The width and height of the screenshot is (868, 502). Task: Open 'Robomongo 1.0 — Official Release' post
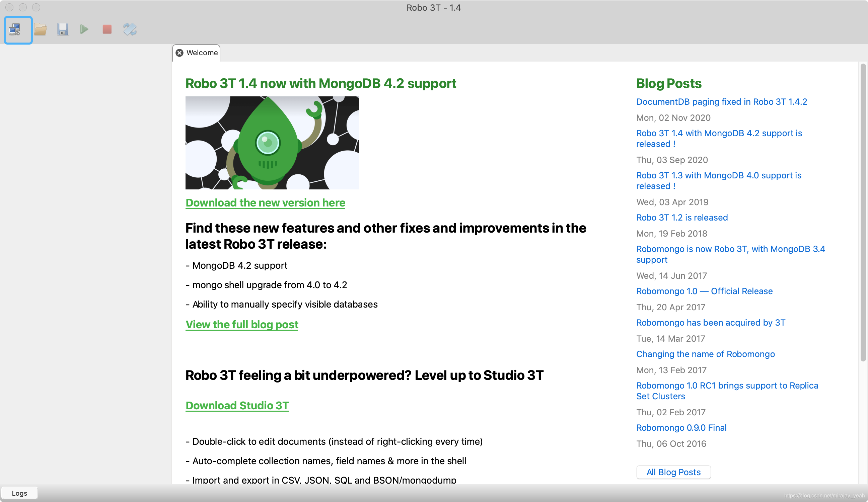(704, 291)
